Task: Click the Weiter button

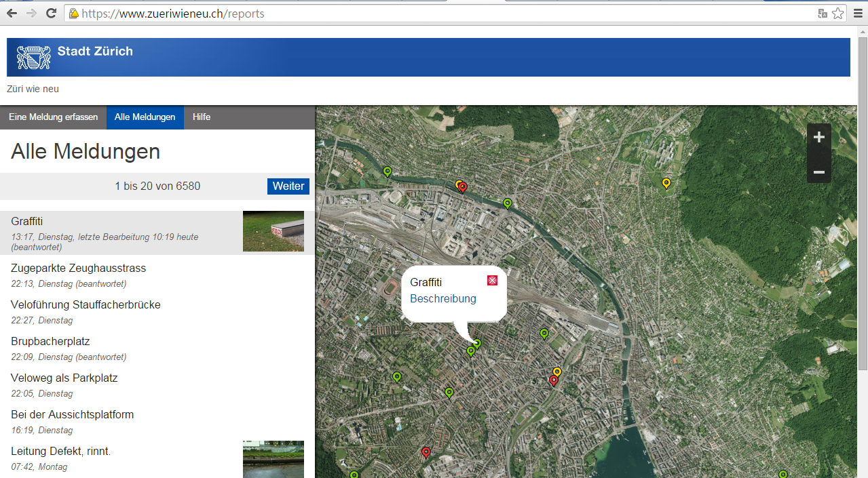Action: coord(288,186)
